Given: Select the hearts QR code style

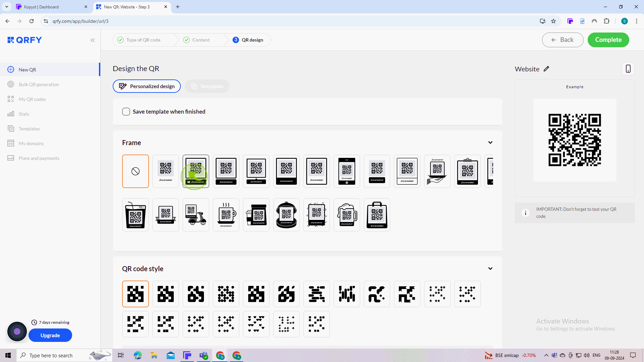Looking at the screenshot, I should pyautogui.click(x=256, y=324).
